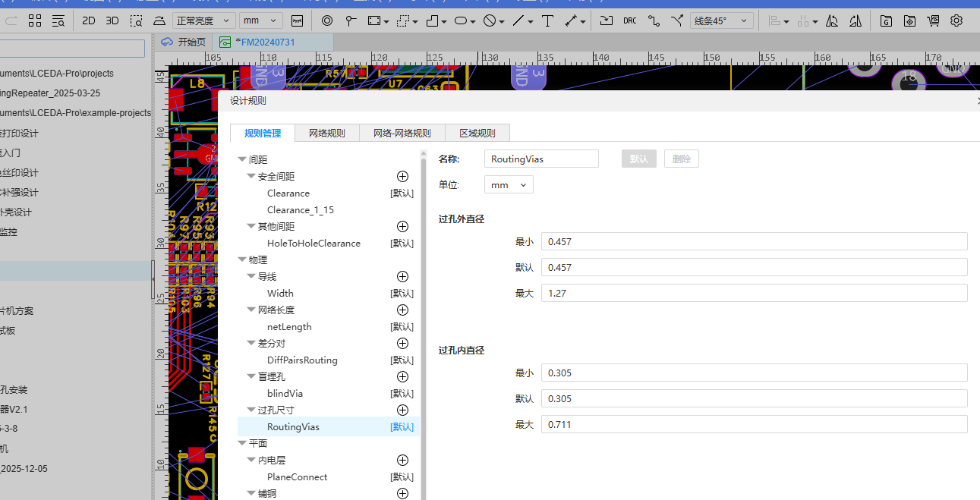
Task: Collapse the 物理 tree section
Action: [x=242, y=260]
